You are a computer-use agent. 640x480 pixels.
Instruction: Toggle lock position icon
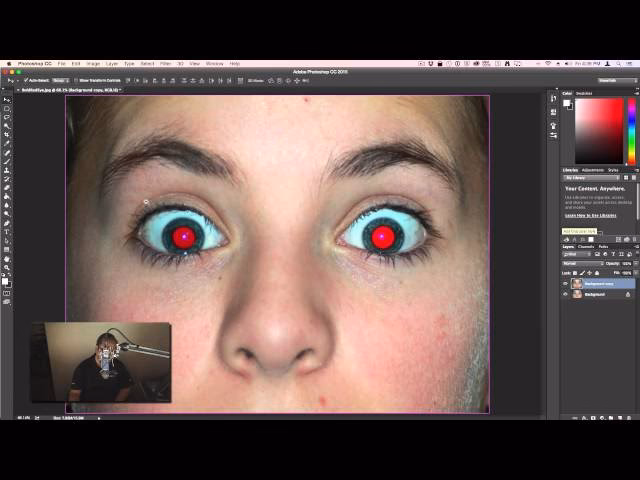pyautogui.click(x=589, y=273)
